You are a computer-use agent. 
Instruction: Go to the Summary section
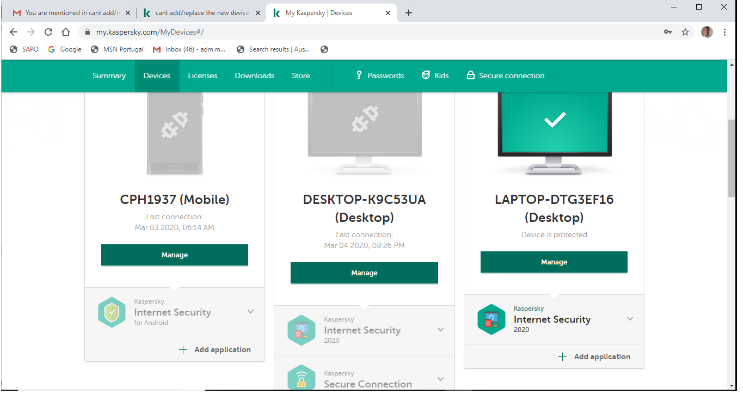109,76
